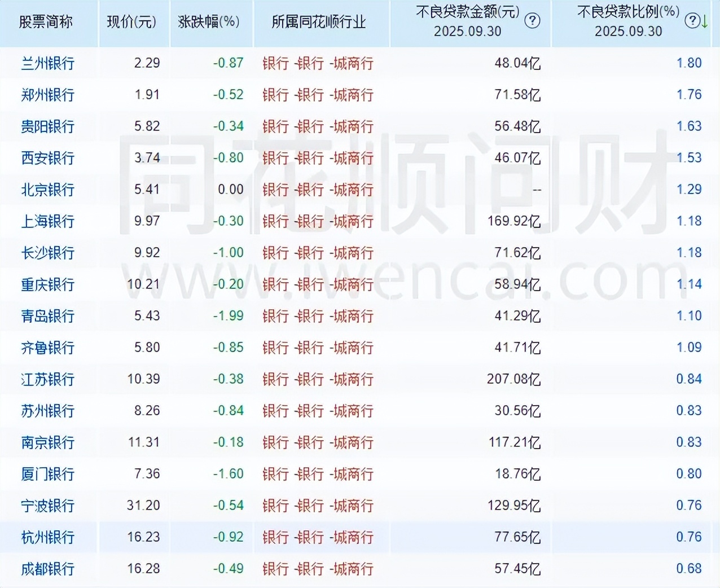The height and width of the screenshot is (588, 720).
Task: Click the help icon beside 不良贷款比例 header
Action: tap(692, 21)
